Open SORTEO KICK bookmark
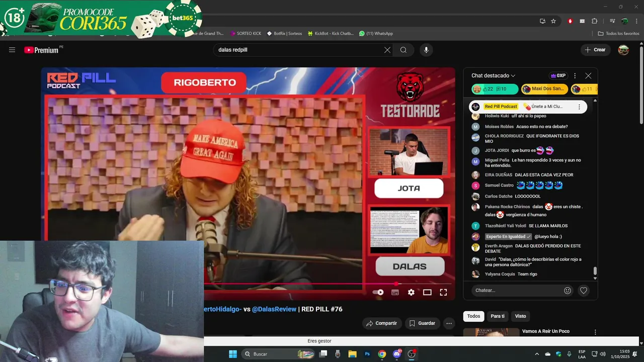The height and width of the screenshot is (362, 644). point(246,33)
